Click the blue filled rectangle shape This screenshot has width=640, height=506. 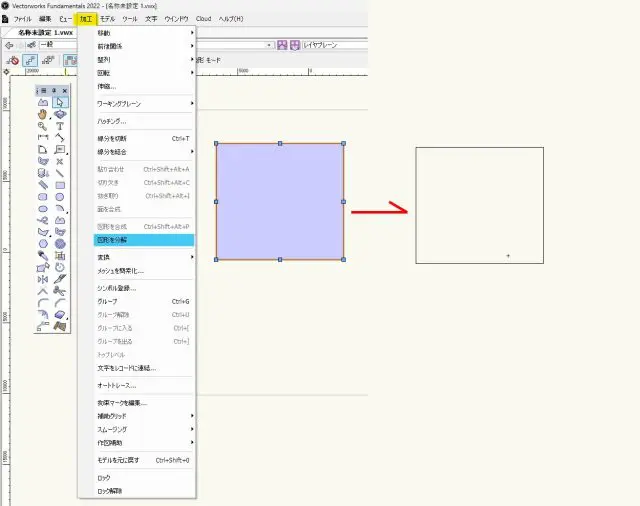[279, 202]
